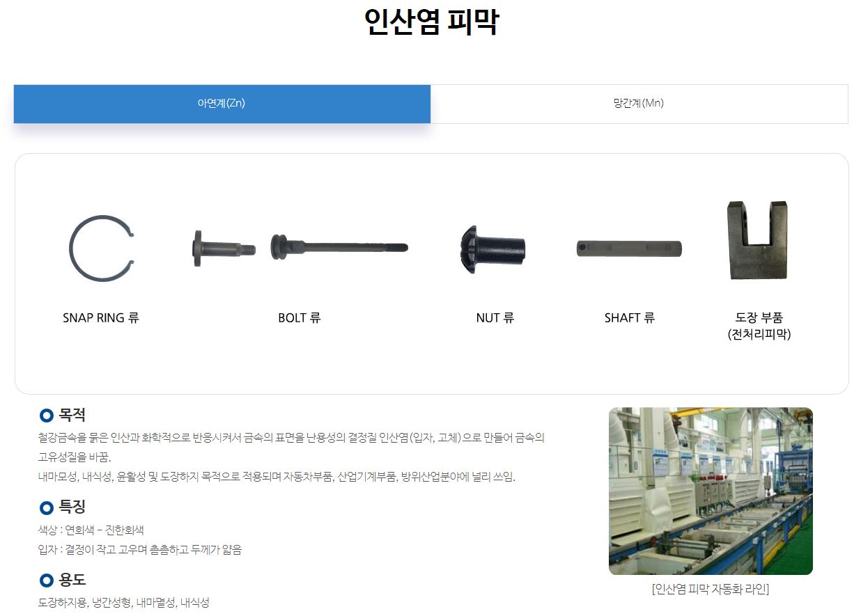
Task: Click the 목적 section heading
Action: pos(72,416)
